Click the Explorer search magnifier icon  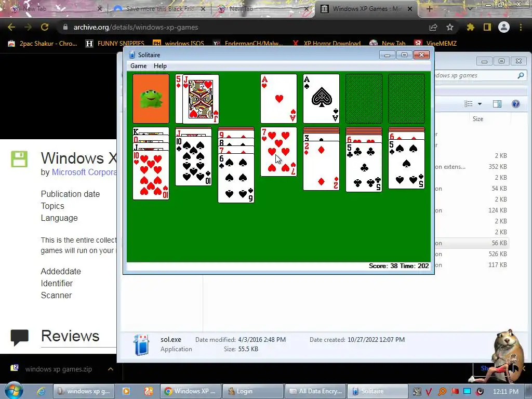click(x=521, y=75)
